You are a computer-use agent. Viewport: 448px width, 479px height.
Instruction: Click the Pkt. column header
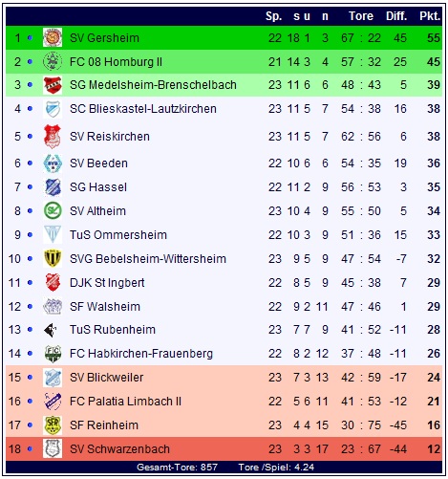tap(430, 16)
